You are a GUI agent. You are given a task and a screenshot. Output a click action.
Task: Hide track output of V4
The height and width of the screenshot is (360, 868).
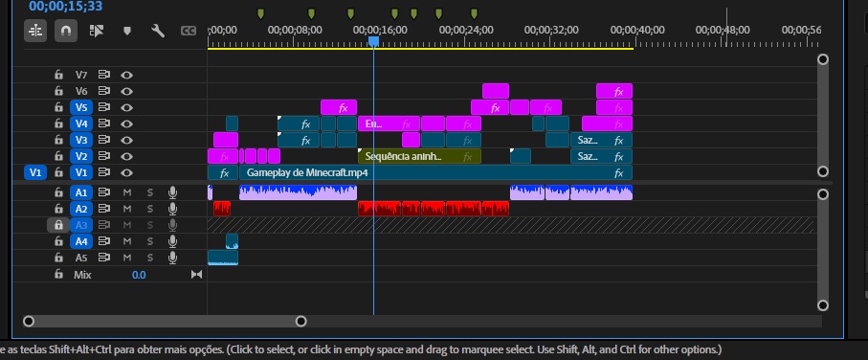click(126, 124)
